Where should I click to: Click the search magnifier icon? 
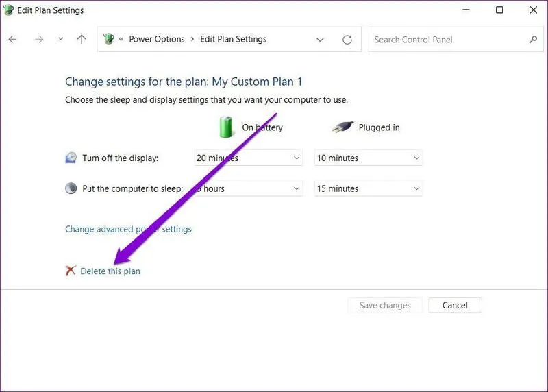click(x=533, y=40)
